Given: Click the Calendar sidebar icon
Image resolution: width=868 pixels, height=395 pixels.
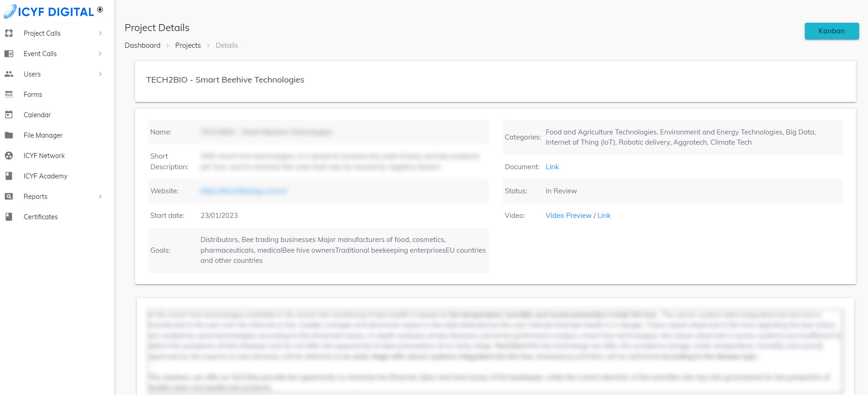Looking at the screenshot, I should tap(9, 115).
